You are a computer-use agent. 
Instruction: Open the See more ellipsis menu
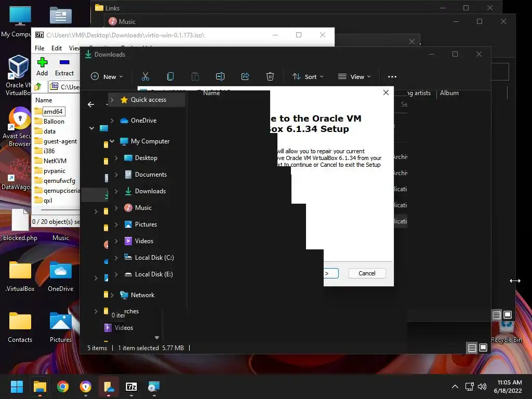click(x=392, y=77)
